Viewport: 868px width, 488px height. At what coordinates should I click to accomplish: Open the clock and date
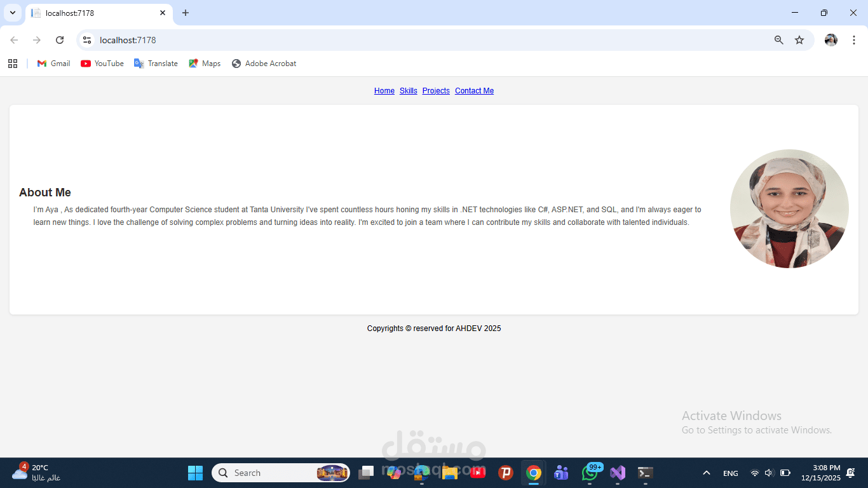tap(820, 473)
